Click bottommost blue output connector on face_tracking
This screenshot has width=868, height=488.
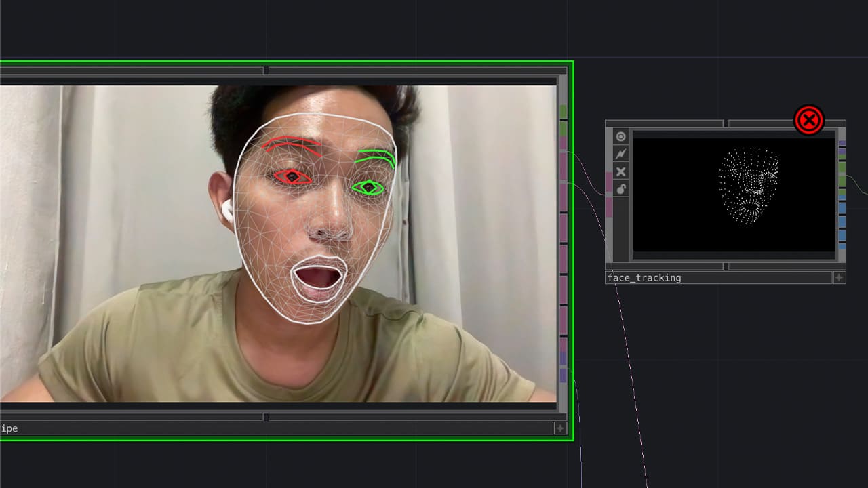(x=842, y=245)
